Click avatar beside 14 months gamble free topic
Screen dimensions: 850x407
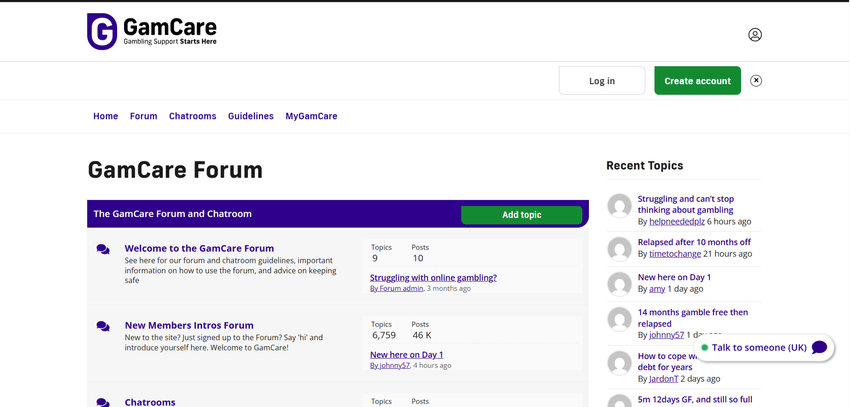619,319
